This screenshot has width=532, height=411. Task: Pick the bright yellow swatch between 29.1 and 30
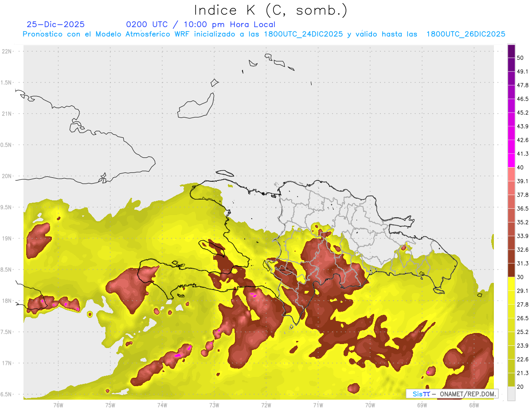511,284
